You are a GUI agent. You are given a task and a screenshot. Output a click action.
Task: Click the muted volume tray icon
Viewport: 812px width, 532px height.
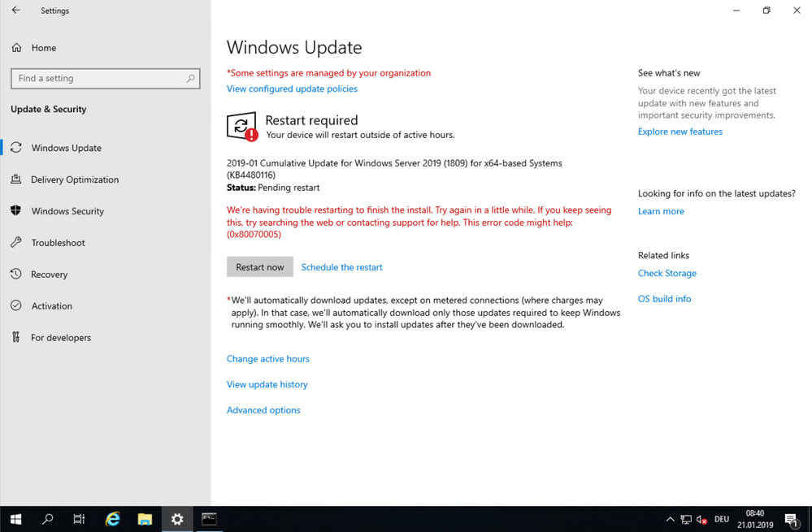click(x=701, y=520)
